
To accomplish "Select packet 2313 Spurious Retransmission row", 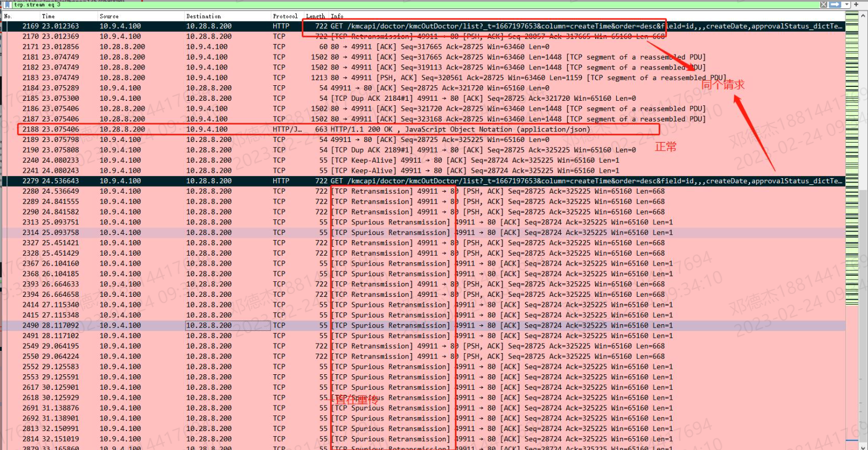I will pyautogui.click(x=423, y=222).
